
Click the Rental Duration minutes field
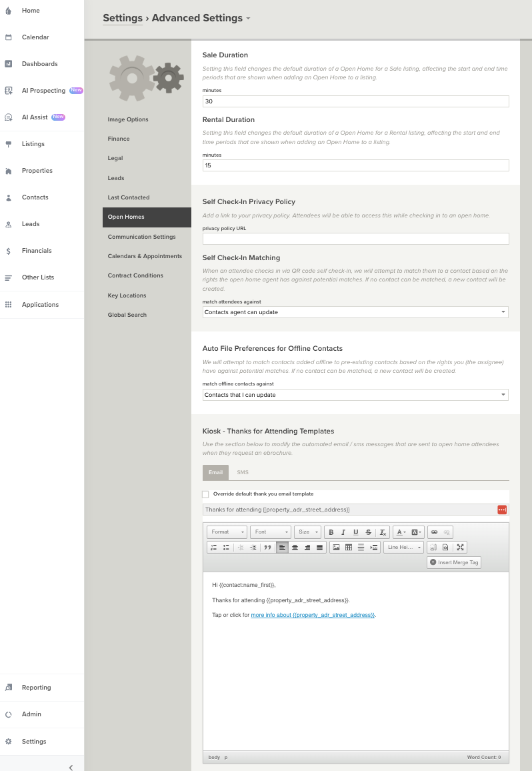tap(355, 165)
